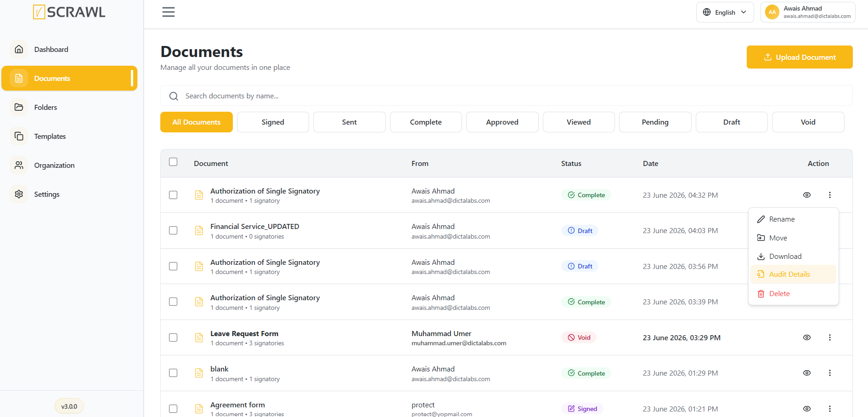
Task: Choose Rename from the context menu
Action: [793, 219]
